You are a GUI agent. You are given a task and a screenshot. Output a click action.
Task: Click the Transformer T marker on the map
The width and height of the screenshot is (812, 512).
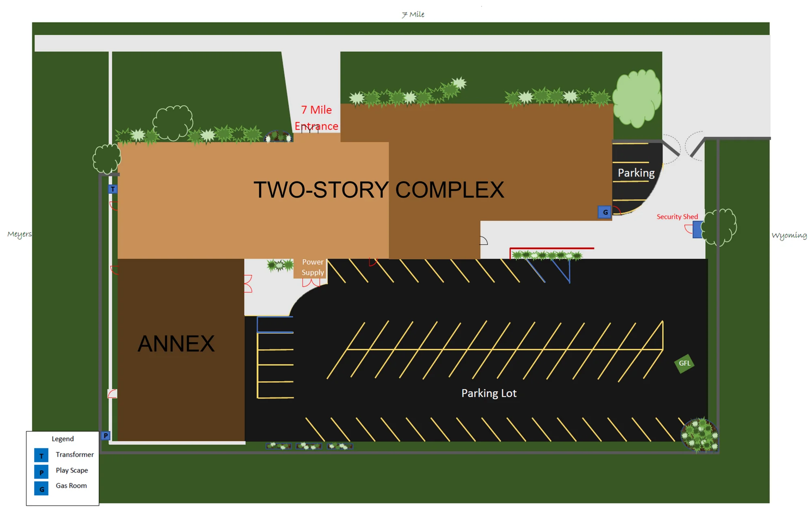[x=113, y=189]
